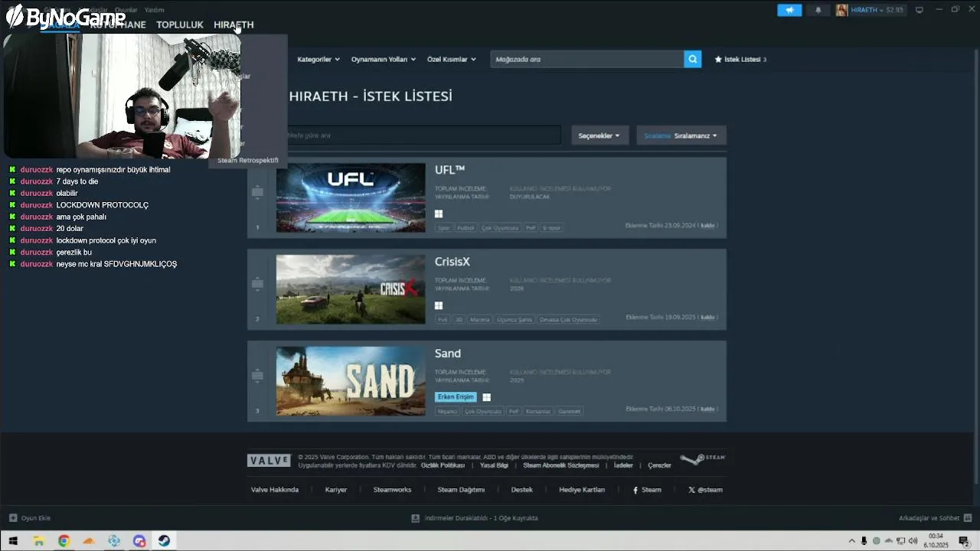The height and width of the screenshot is (551, 980).
Task: Show hidden tray icons chevron
Action: click(x=851, y=541)
